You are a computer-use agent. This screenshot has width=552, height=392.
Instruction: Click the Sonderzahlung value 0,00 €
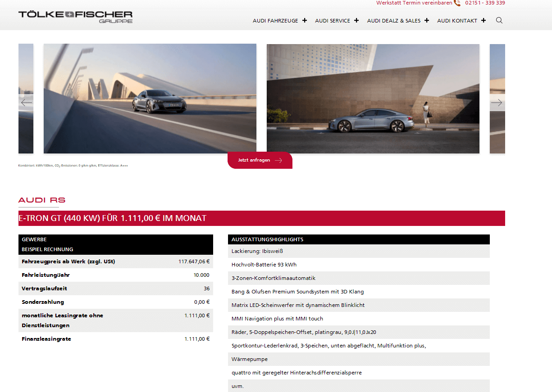(x=202, y=302)
